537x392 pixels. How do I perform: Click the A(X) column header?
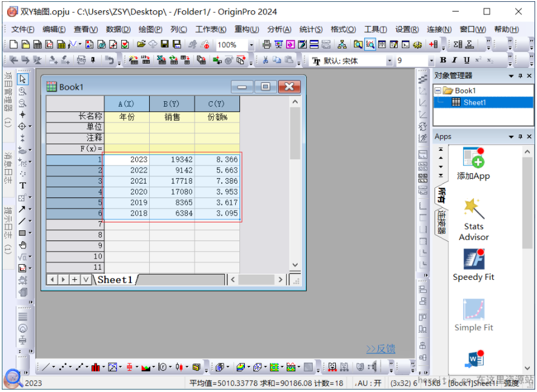point(127,104)
